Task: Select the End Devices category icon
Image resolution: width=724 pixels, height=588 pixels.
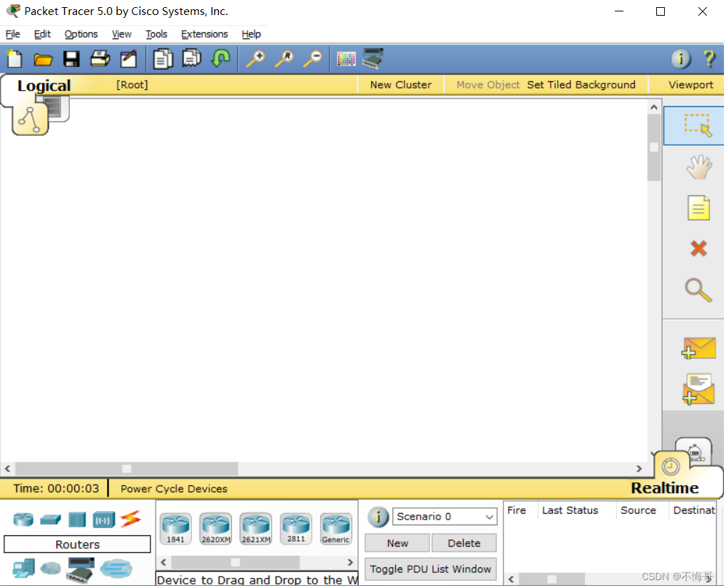Action: (x=24, y=568)
